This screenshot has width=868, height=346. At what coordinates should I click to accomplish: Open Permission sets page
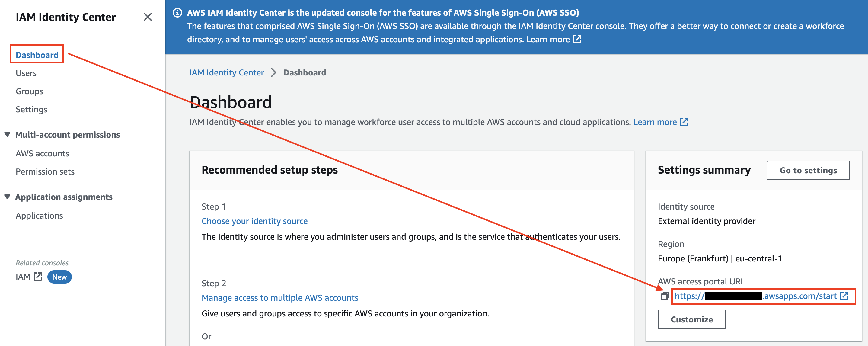click(x=45, y=172)
